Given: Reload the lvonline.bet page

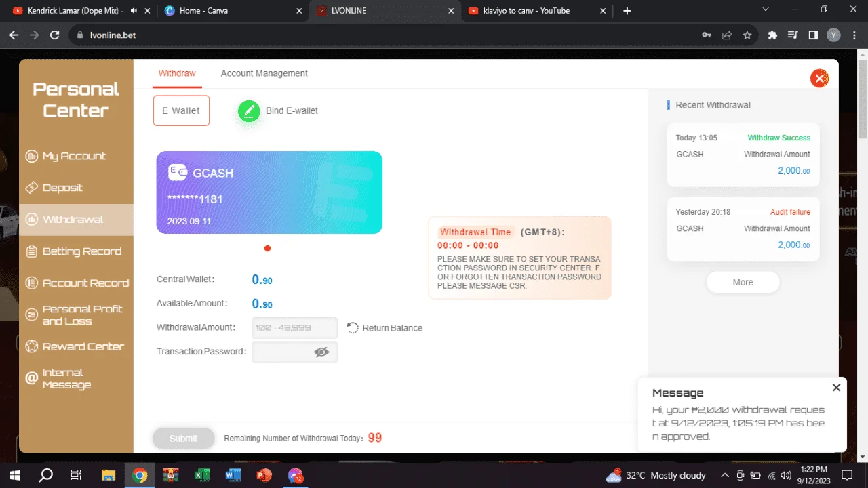Looking at the screenshot, I should pyautogui.click(x=55, y=35).
